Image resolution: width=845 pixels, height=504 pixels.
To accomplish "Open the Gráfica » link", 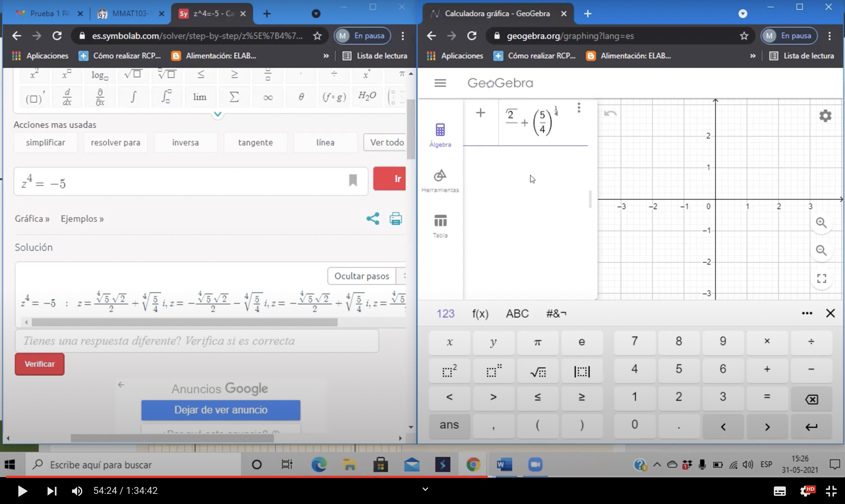I will tap(32, 219).
